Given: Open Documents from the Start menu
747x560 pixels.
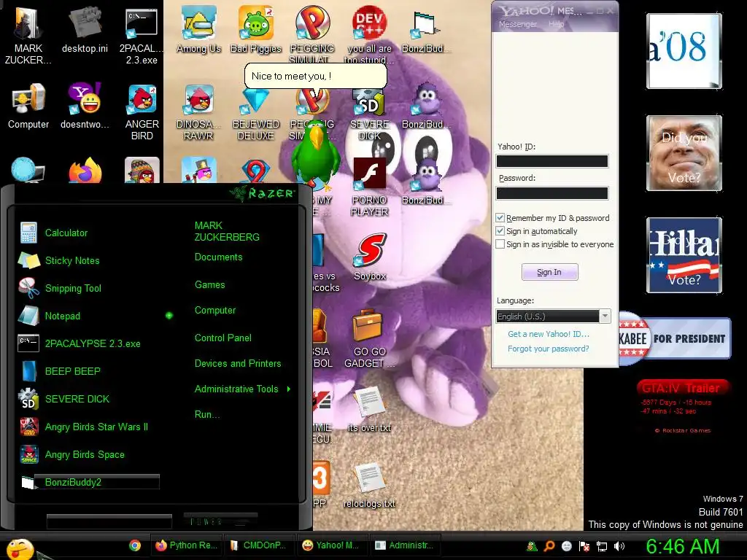Looking at the screenshot, I should (219, 257).
